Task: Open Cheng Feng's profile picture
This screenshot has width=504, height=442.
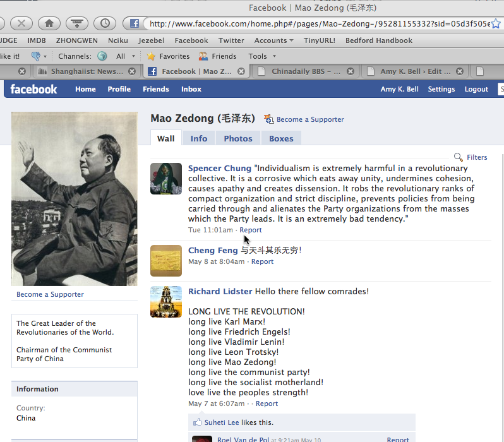Action: [166, 261]
